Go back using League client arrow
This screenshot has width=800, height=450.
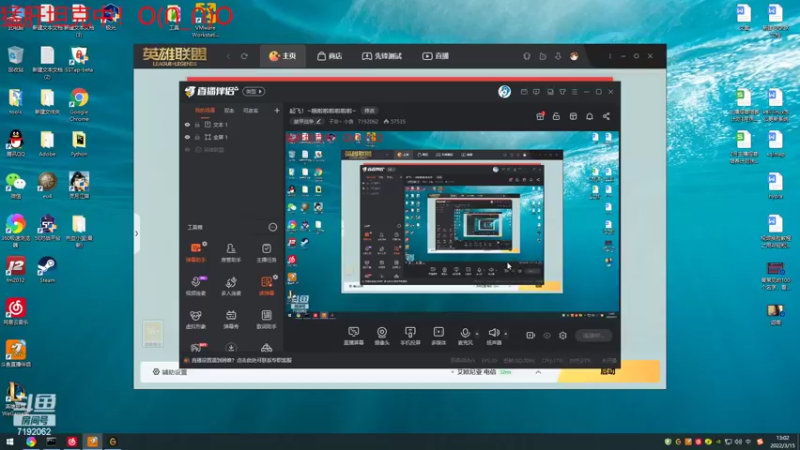pos(228,56)
